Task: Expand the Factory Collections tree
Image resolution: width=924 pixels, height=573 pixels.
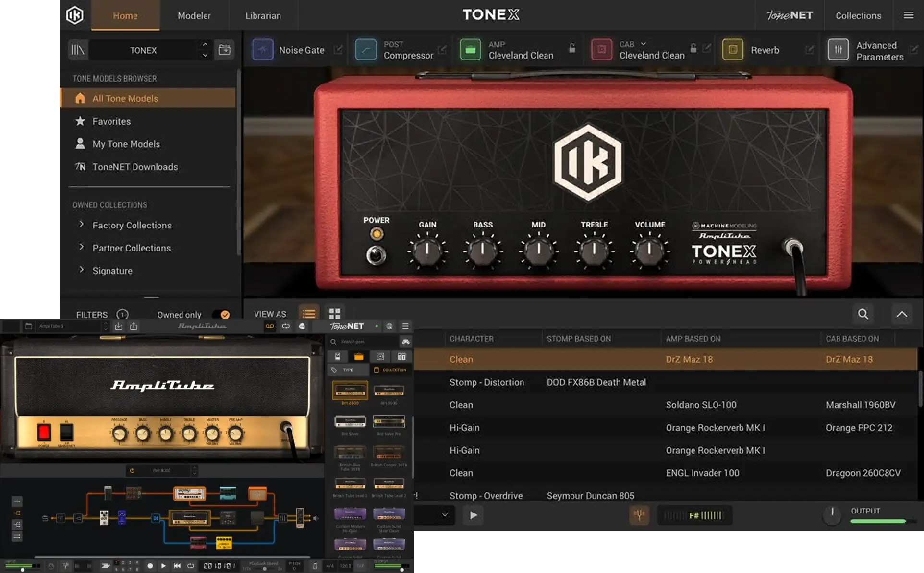Action: click(81, 225)
